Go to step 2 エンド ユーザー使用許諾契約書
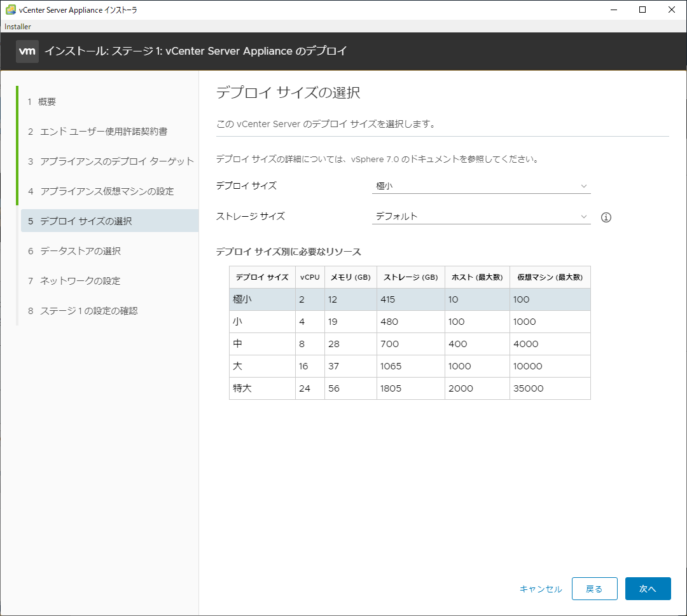The image size is (687, 616). (98, 132)
